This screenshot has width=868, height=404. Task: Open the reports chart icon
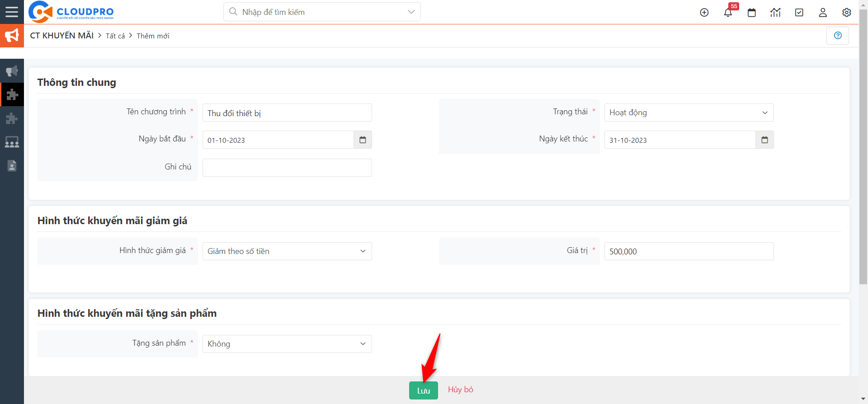pyautogui.click(x=775, y=13)
